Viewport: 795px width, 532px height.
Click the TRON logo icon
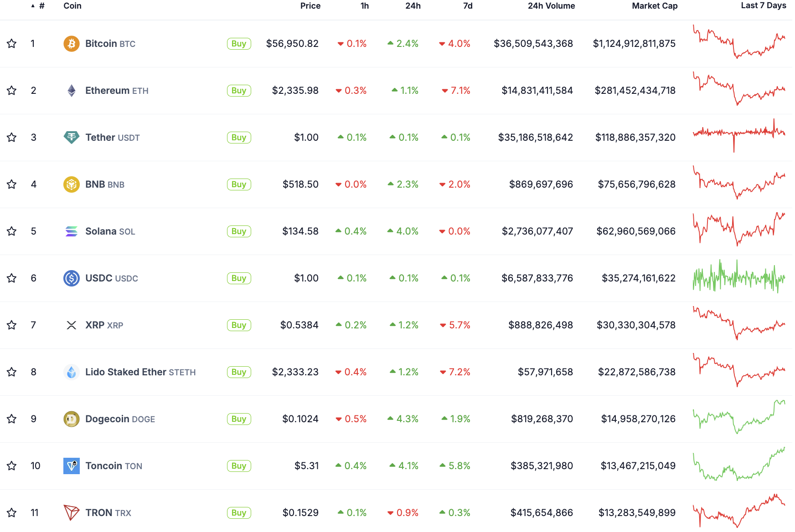tap(71, 513)
